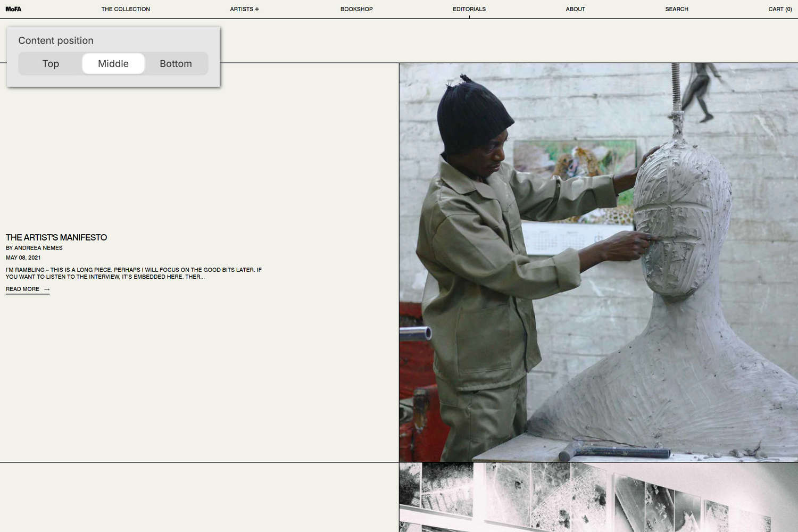
Task: Follow the Read More link
Action: [22, 289]
